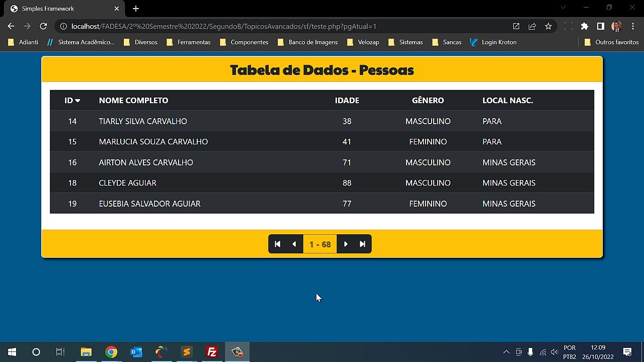Reload the current page
The width and height of the screenshot is (644, 362).
43,26
